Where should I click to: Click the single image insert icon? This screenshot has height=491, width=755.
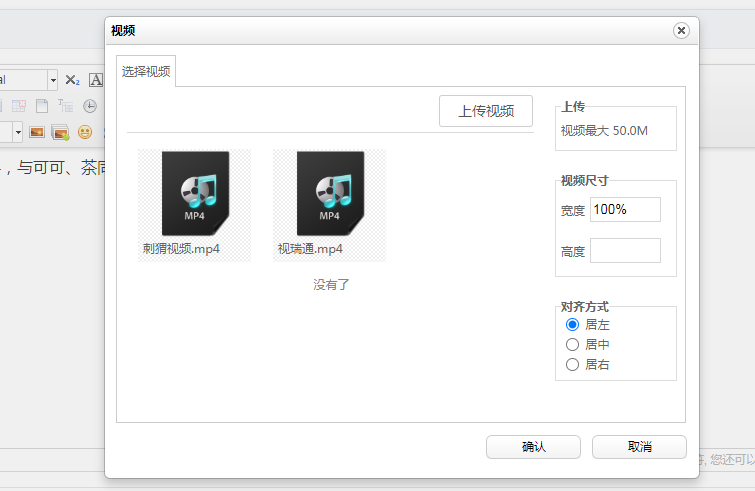[x=37, y=132]
